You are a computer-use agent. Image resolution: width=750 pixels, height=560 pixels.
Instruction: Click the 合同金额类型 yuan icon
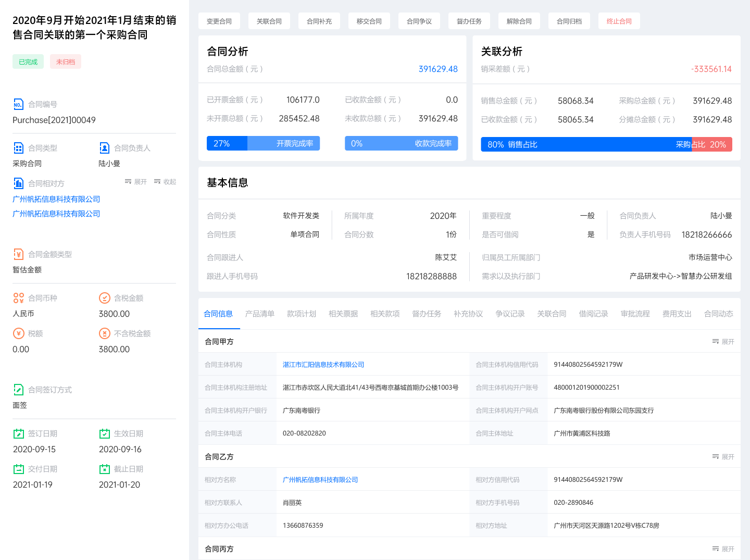point(18,254)
